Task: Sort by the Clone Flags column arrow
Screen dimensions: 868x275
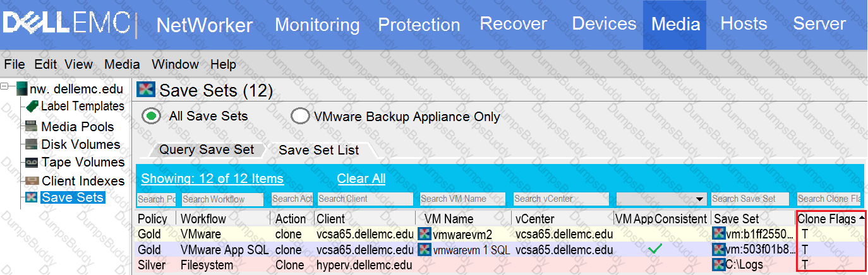Action: [x=862, y=218]
